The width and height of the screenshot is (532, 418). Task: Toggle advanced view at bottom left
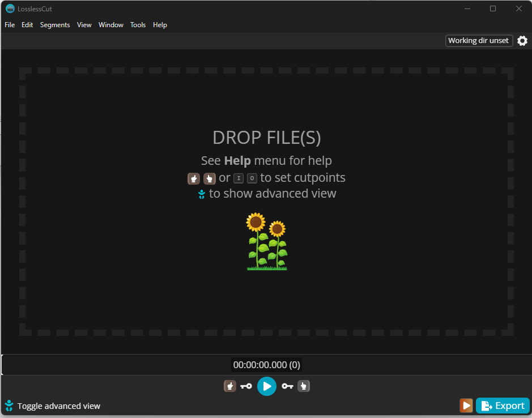point(53,406)
